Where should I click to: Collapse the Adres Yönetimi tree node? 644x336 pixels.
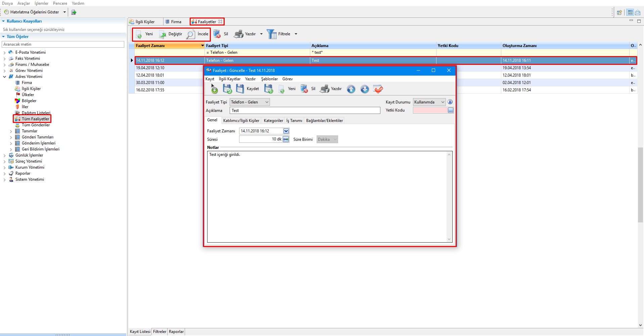pyautogui.click(x=4, y=77)
